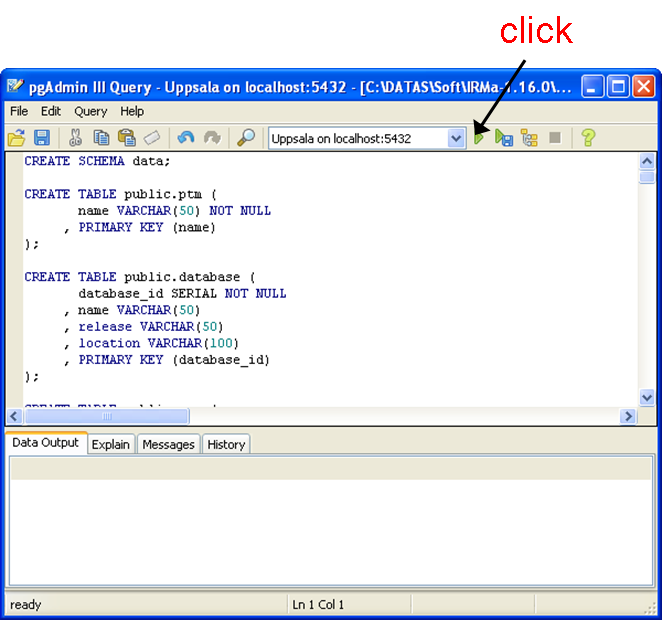The image size is (662, 620).
Task: Run the query with green play button
Action: pos(480,138)
